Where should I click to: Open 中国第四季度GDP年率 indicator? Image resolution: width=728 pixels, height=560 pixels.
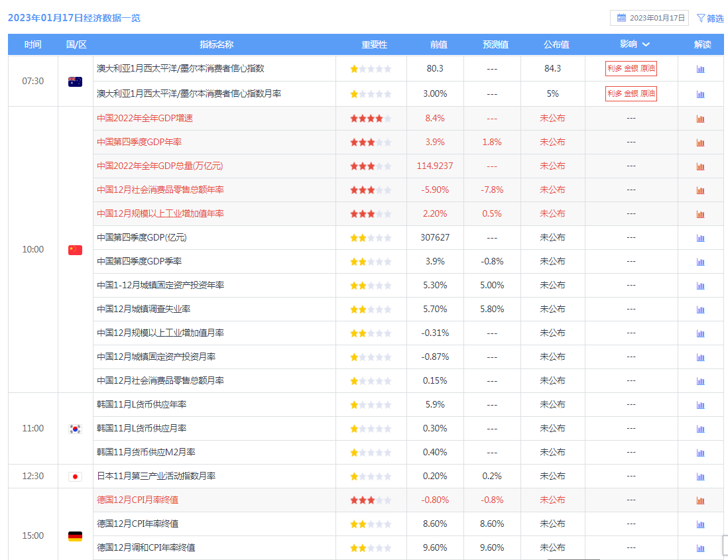[139, 142]
